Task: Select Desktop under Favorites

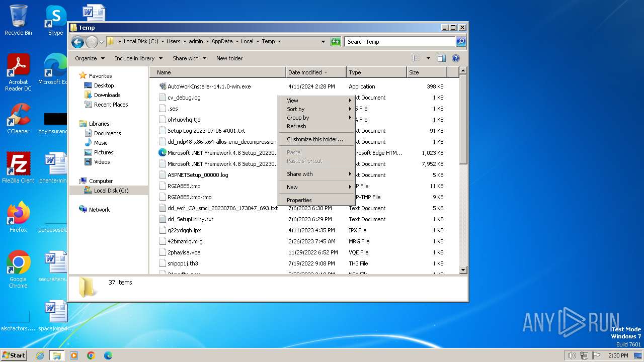Action: click(x=104, y=85)
